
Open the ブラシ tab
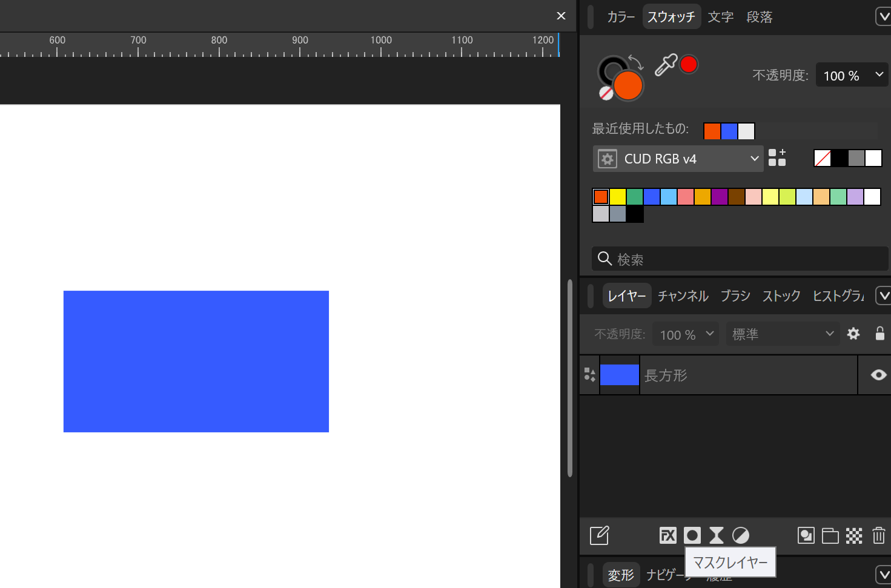tap(735, 296)
